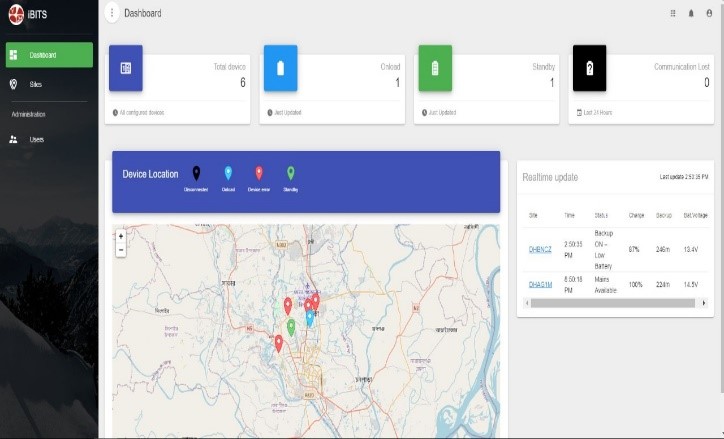The image size is (724, 439).
Task: Click the black Communication Lost icon
Action: point(590,68)
